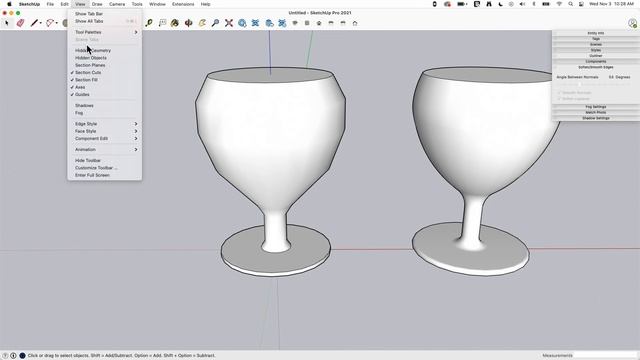
Task: Expand the Tool Palettes submenu
Action: [104, 32]
